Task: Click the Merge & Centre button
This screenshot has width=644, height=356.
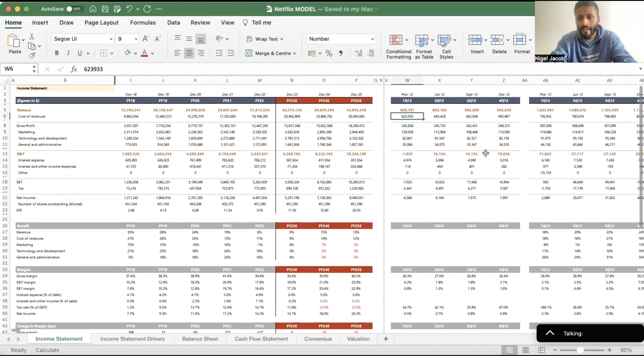Action: (268, 53)
